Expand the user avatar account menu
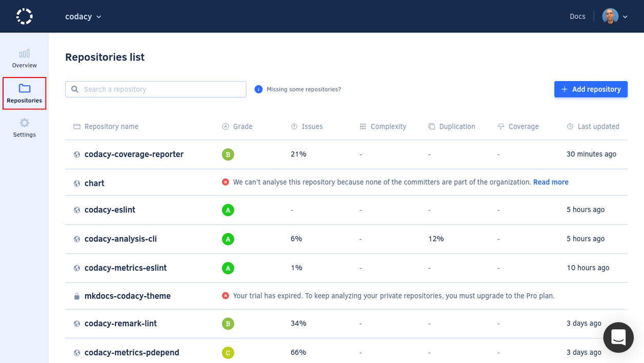Screen dimensions: 644x363 coord(615,16)
